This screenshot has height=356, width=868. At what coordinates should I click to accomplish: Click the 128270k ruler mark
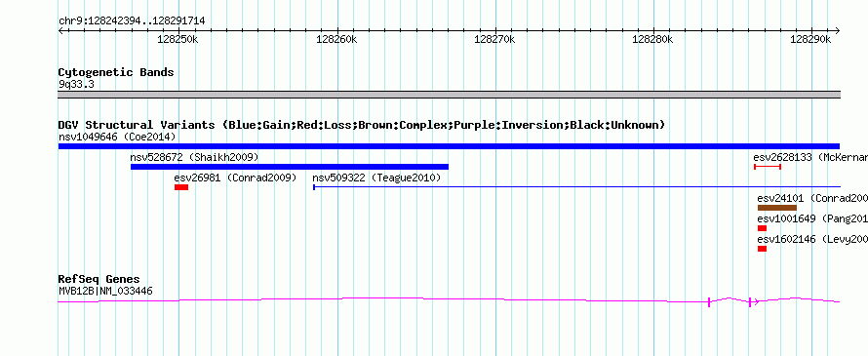coord(494,39)
